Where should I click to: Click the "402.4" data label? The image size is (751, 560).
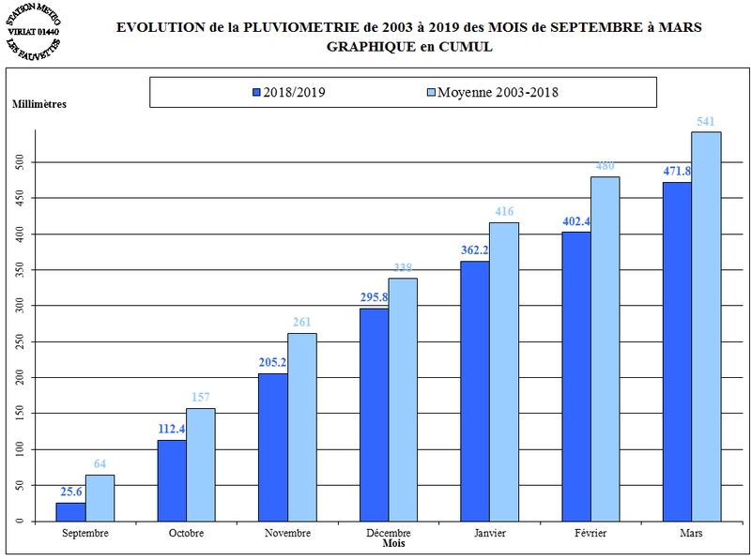point(576,221)
